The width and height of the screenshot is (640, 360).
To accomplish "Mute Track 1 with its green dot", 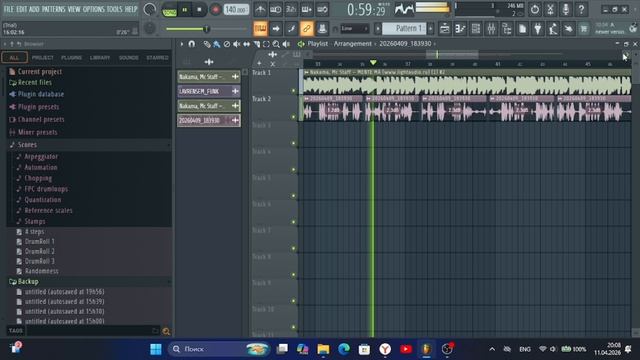I will (293, 91).
